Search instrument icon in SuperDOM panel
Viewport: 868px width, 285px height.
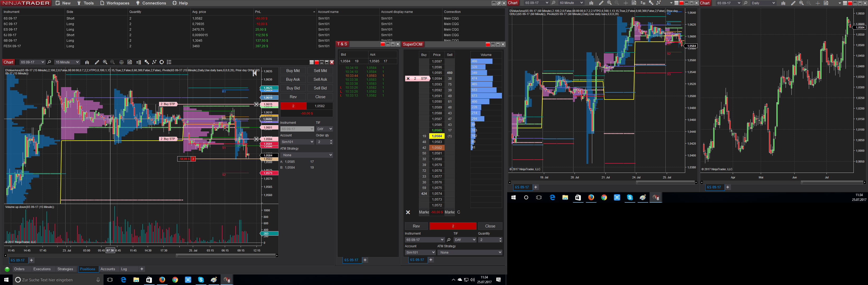[x=449, y=240]
